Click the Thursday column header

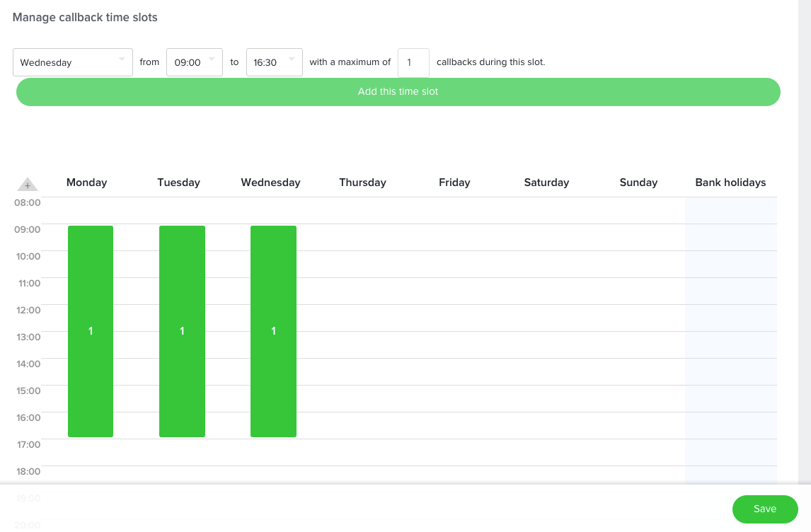[362, 183]
